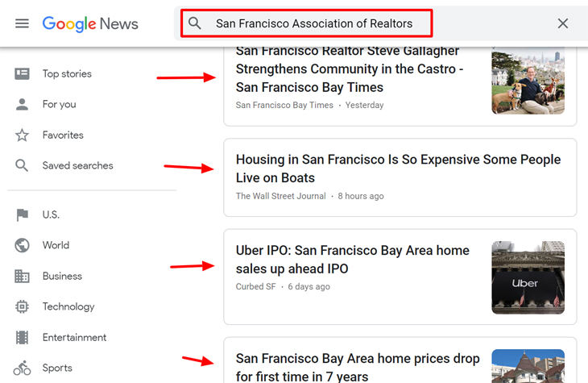Open Favorites in the sidebar
Image resolution: width=588 pixels, height=383 pixels.
click(x=63, y=135)
